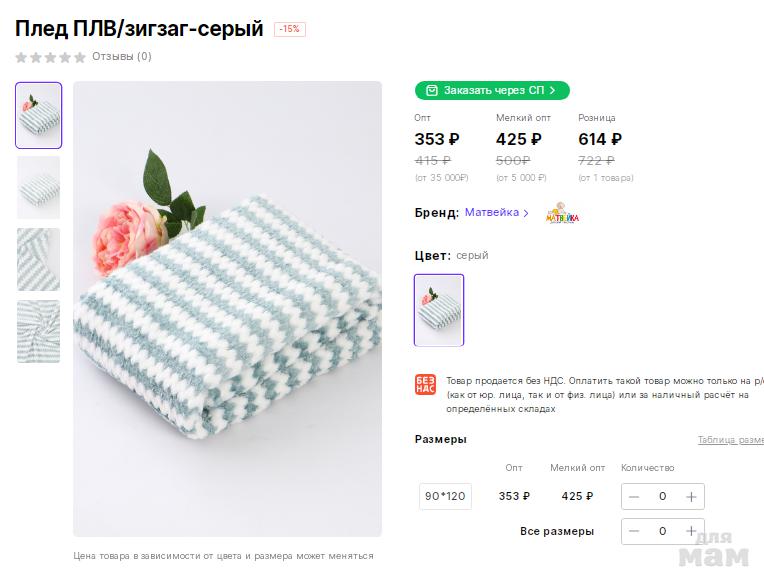Increase quantity for Все размеры row
The image size is (764, 581).
[x=691, y=531]
